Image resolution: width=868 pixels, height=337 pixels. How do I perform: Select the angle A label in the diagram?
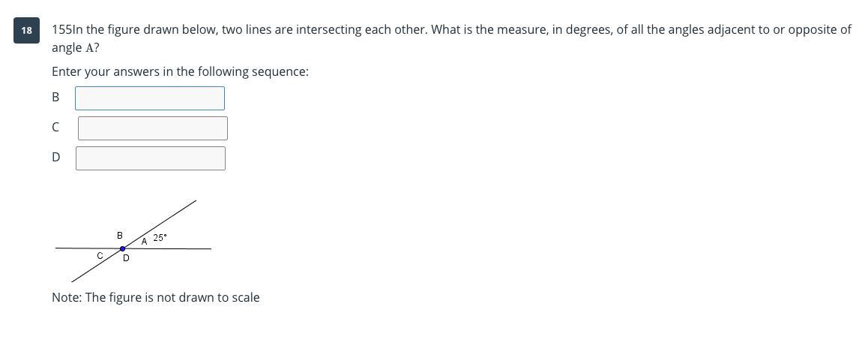144,242
